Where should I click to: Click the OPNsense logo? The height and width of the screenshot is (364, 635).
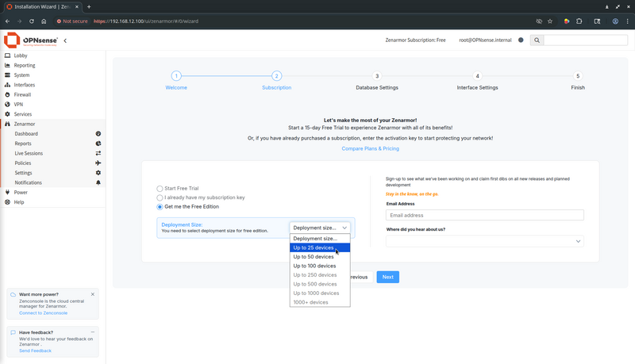pos(31,40)
